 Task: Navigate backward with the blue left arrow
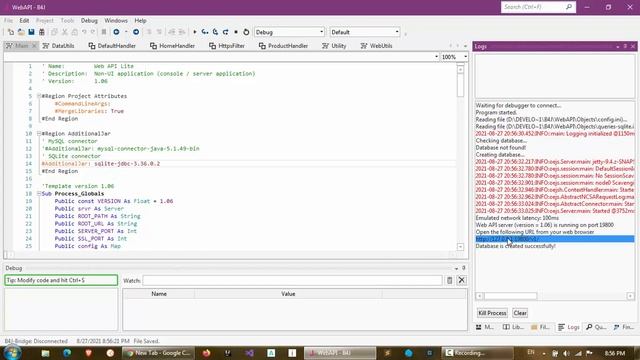click(116, 32)
